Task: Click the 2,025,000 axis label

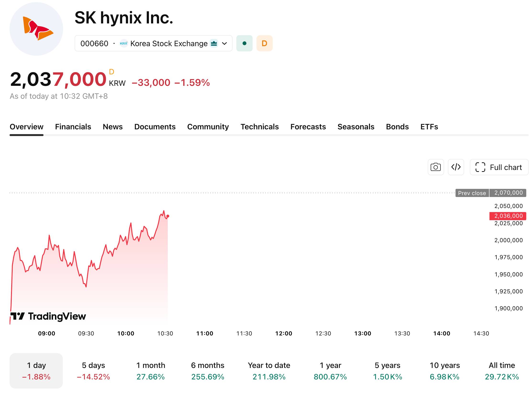Action: [x=509, y=223]
